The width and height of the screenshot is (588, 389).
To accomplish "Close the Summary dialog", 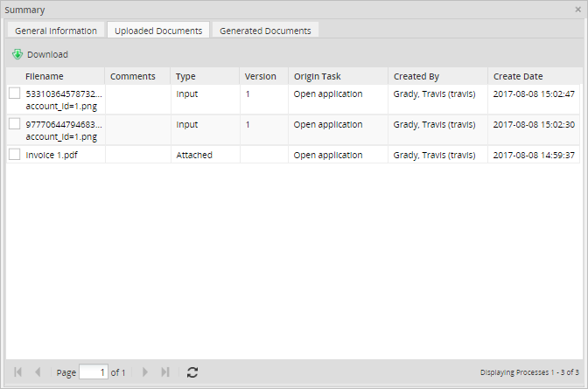I will coord(577,10).
